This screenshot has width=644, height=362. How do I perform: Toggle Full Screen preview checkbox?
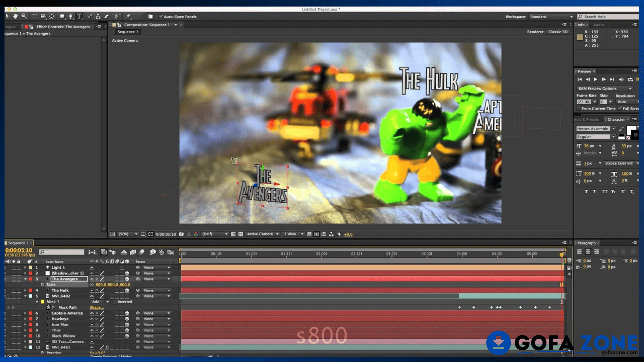click(620, 109)
